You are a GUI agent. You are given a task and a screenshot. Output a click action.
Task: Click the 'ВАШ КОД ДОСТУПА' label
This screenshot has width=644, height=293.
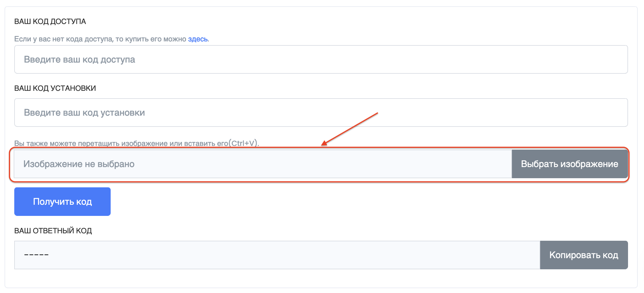coord(50,22)
